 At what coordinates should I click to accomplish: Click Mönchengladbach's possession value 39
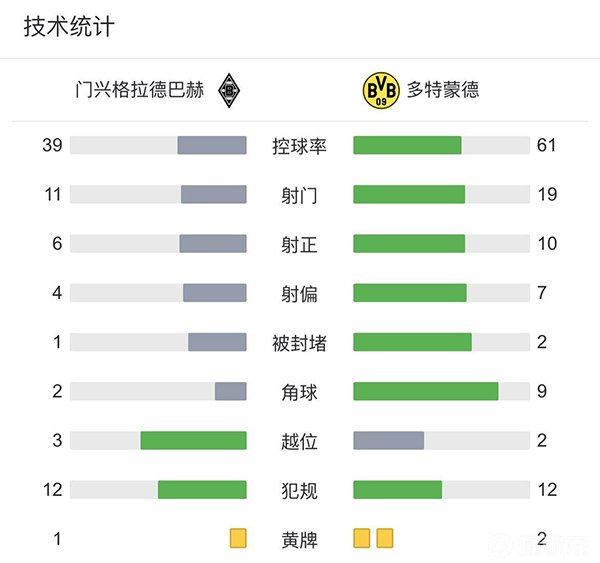(53, 146)
